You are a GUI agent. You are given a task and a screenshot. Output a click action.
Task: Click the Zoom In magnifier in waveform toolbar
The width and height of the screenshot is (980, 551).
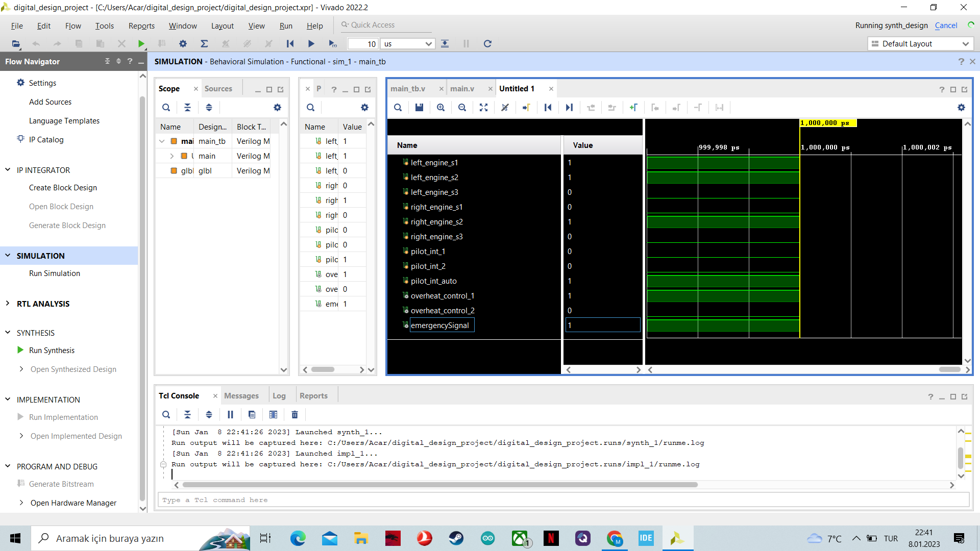click(440, 108)
